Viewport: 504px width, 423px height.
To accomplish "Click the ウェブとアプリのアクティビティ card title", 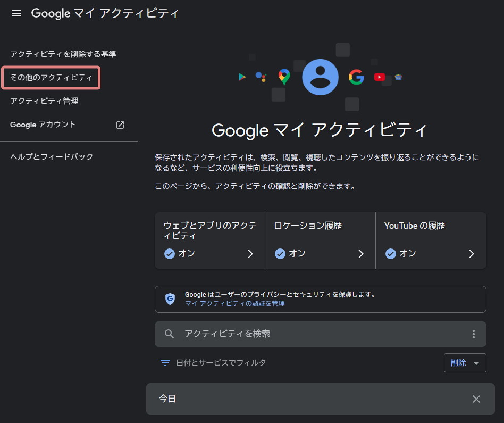I will [x=210, y=230].
